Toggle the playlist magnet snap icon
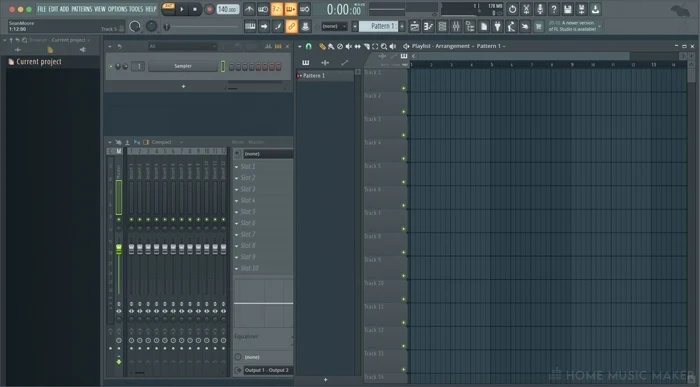The height and width of the screenshot is (387, 700). pos(308,46)
